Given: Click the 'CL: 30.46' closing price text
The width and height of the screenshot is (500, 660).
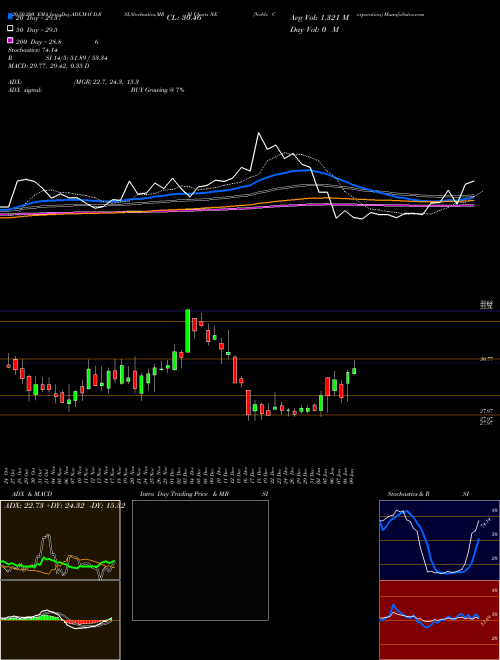Looking at the screenshot, I should coord(184,18).
